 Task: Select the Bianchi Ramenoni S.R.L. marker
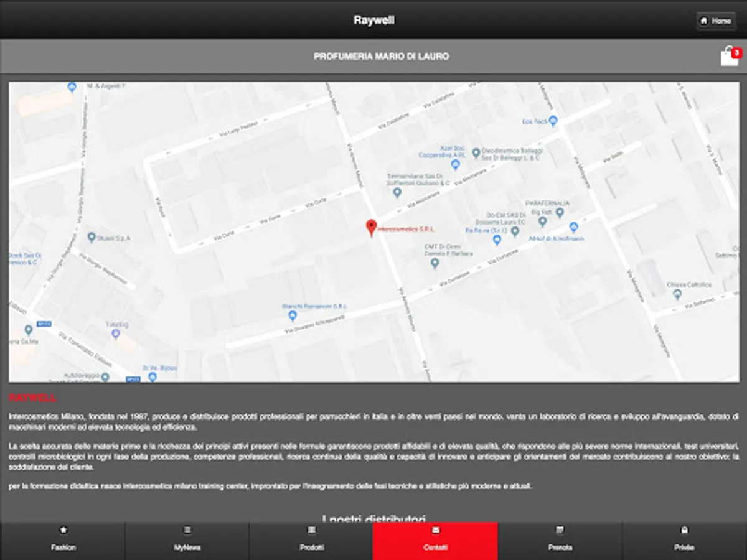[x=293, y=315]
